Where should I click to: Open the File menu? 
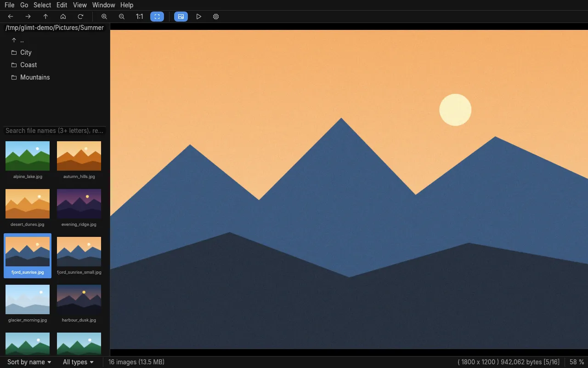point(9,5)
